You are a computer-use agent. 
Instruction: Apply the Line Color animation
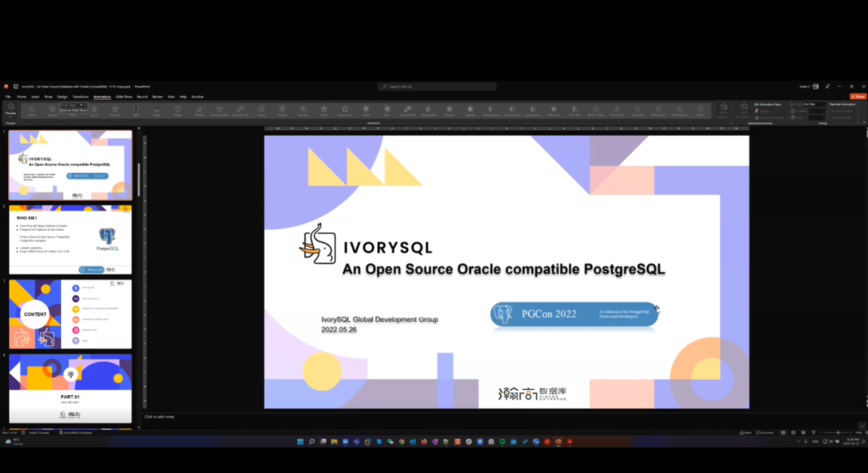click(554, 111)
